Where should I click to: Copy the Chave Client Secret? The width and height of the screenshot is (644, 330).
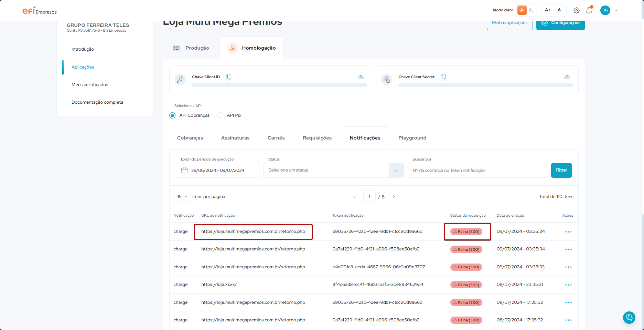(443, 77)
